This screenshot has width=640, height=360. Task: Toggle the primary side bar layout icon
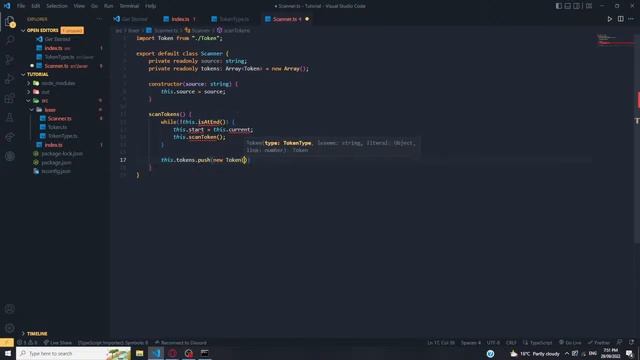pyautogui.click(x=558, y=6)
